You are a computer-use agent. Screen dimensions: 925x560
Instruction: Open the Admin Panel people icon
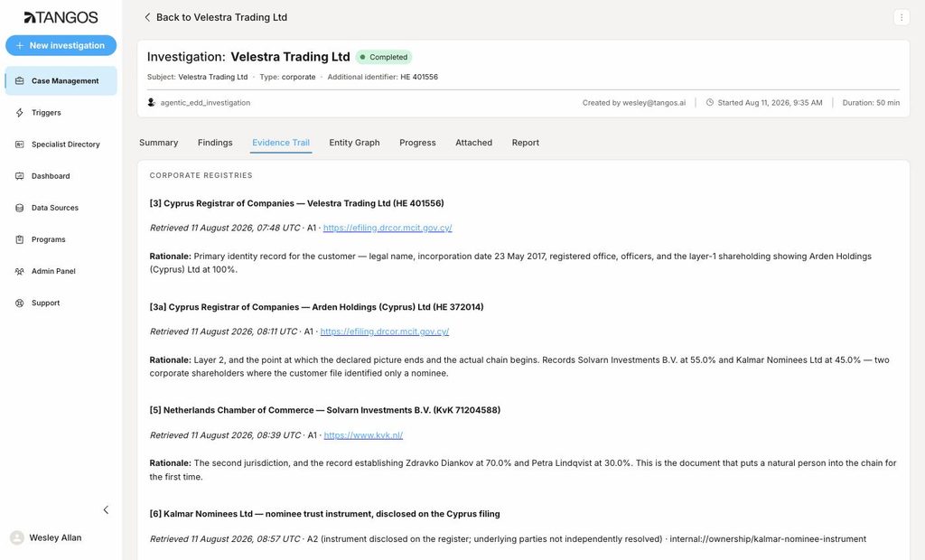pyautogui.click(x=20, y=272)
